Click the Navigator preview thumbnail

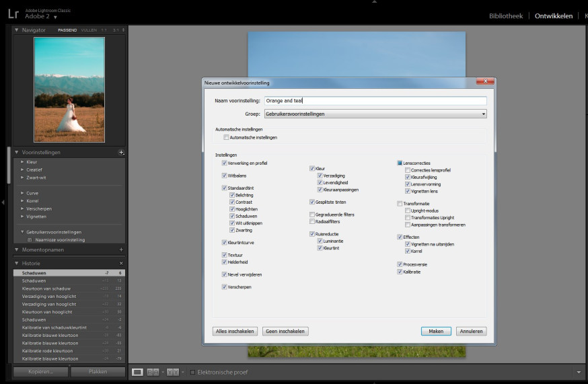69,89
